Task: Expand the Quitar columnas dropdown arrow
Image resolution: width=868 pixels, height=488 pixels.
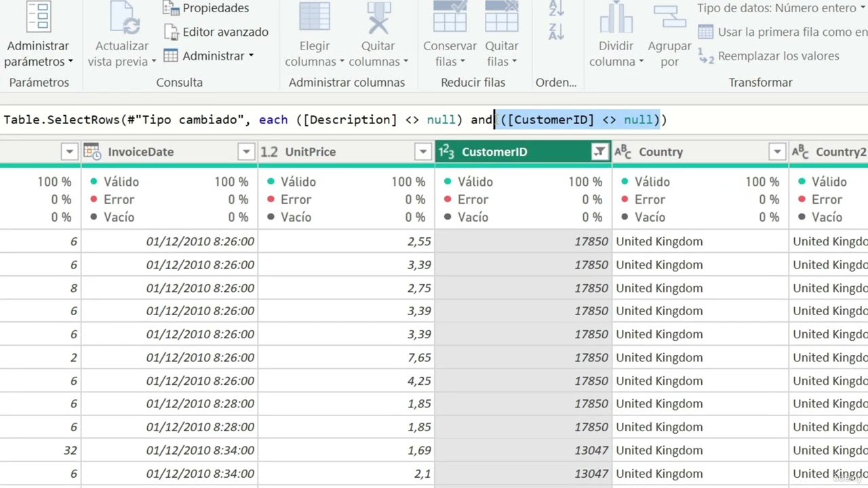Action: pos(406,62)
